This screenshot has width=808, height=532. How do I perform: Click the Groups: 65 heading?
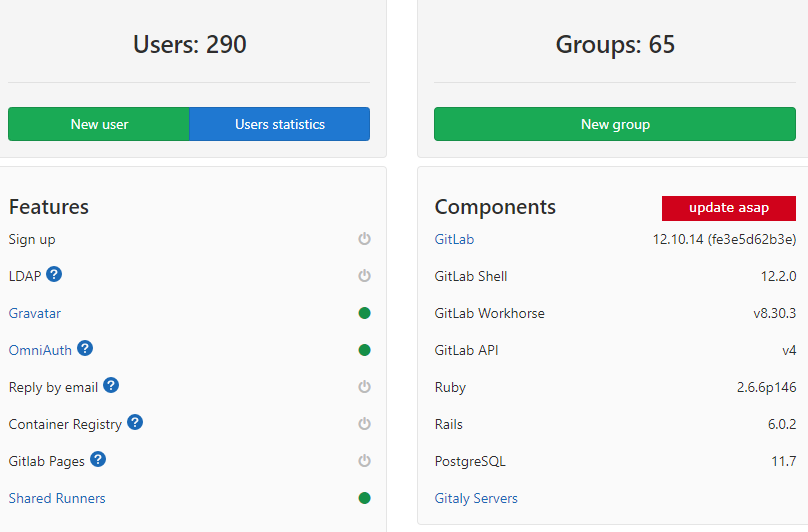coord(615,44)
